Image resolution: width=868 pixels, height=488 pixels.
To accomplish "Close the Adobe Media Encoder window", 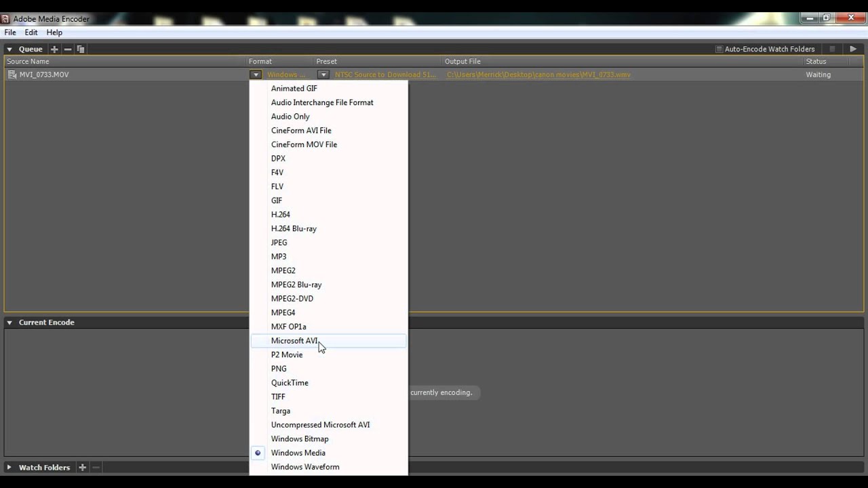I will coord(850,18).
